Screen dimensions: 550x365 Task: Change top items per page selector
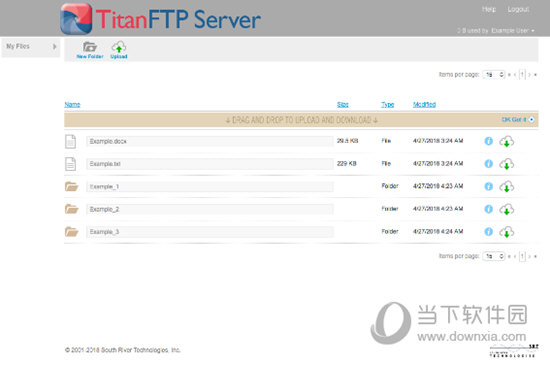click(x=494, y=74)
